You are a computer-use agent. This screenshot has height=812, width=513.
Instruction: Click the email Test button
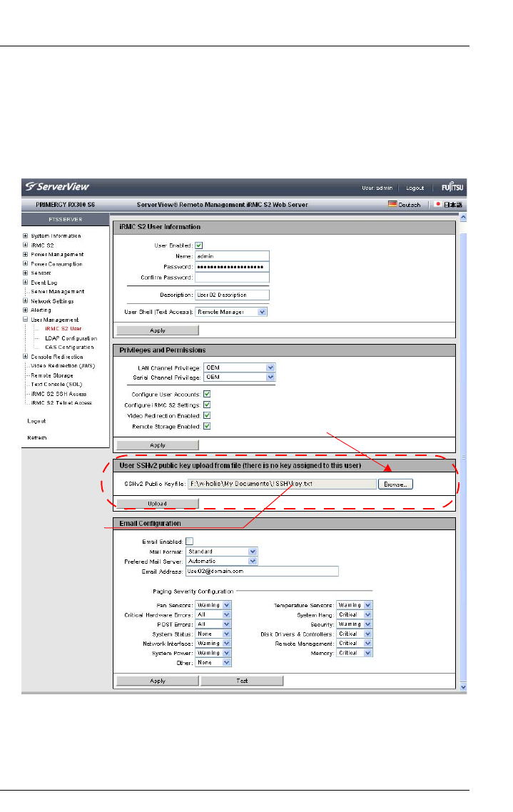(x=242, y=681)
